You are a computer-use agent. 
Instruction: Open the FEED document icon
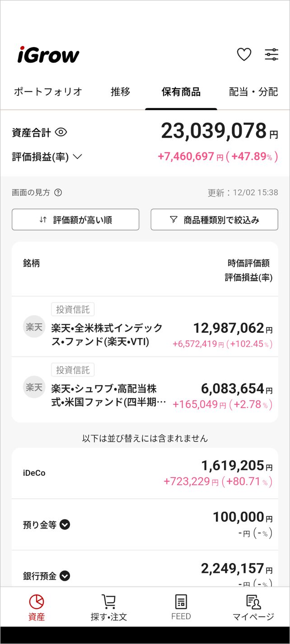pyautogui.click(x=181, y=601)
